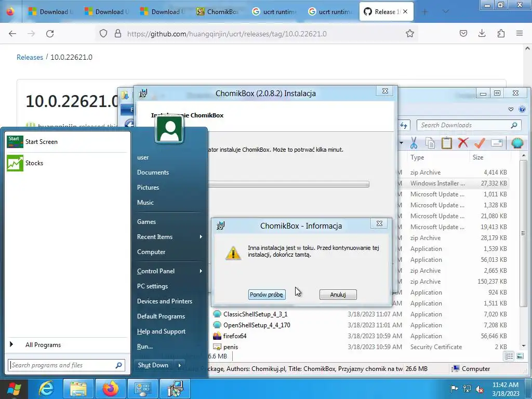The width and height of the screenshot is (532, 399).
Task: Click the Ponów próbę retry button
Action: [x=267, y=295]
